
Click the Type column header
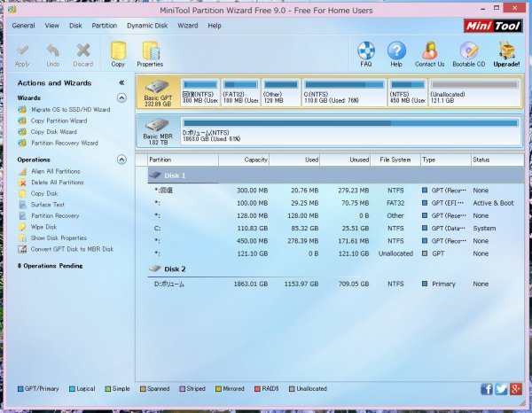(x=445, y=160)
